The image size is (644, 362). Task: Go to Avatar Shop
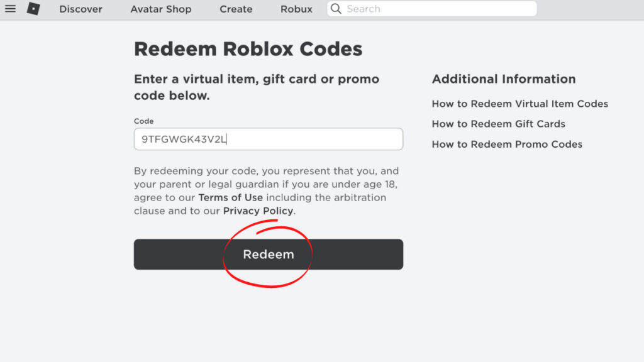point(161,9)
